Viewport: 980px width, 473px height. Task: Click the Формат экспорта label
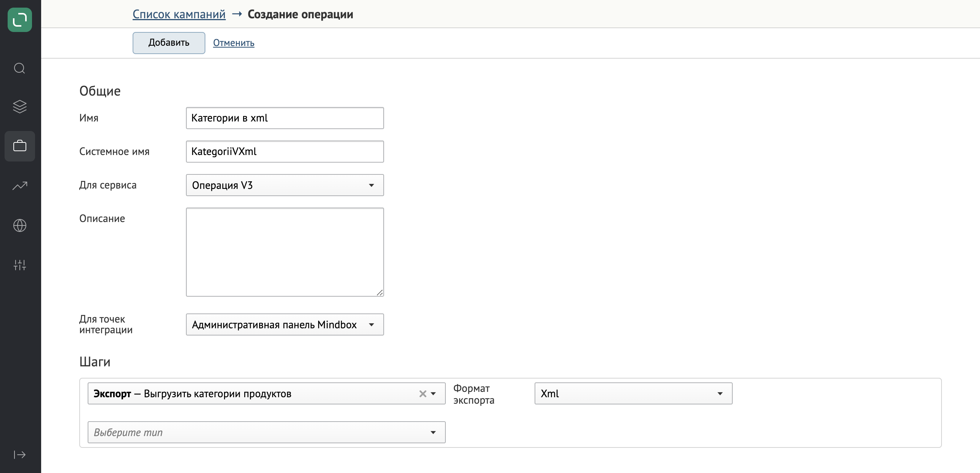pyautogui.click(x=474, y=394)
